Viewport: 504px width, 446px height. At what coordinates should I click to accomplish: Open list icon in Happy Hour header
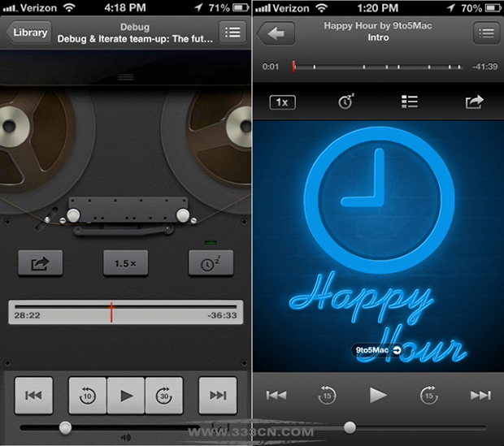tap(486, 32)
